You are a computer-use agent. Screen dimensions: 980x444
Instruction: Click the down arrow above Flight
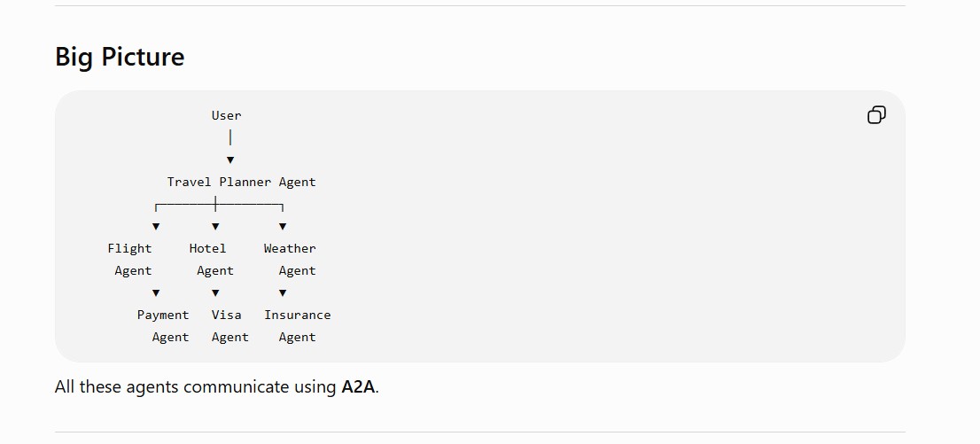pyautogui.click(x=156, y=226)
